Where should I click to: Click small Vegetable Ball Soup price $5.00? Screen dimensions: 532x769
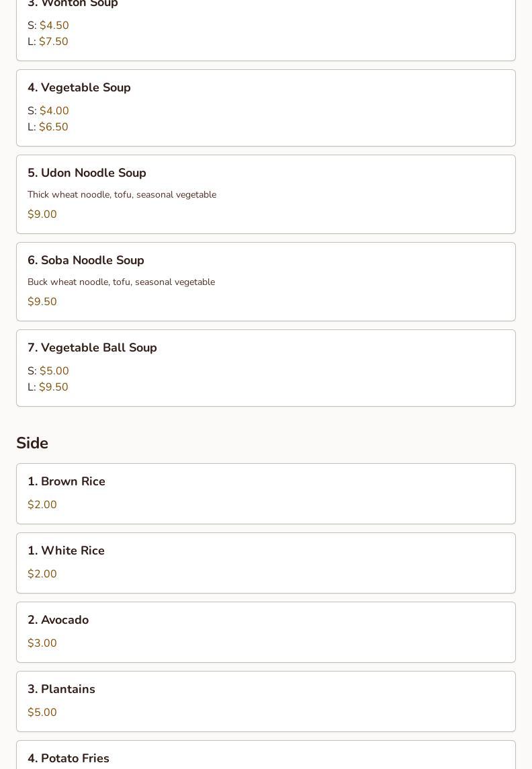pos(54,371)
